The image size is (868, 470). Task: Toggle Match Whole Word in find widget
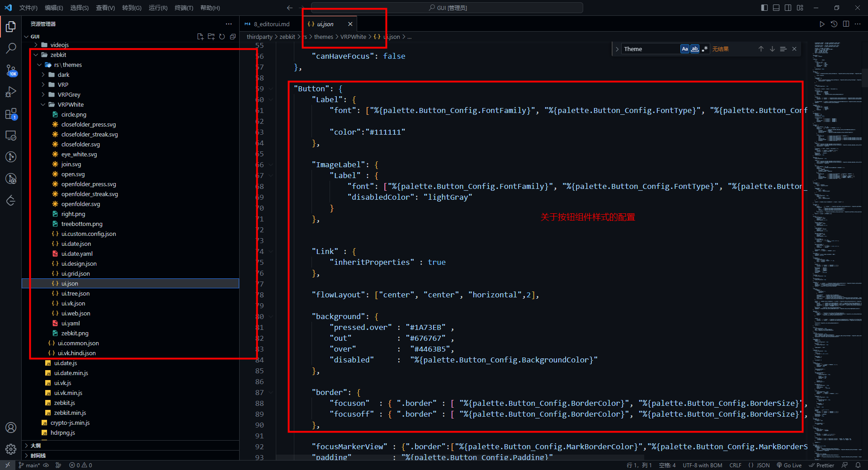pyautogui.click(x=695, y=49)
